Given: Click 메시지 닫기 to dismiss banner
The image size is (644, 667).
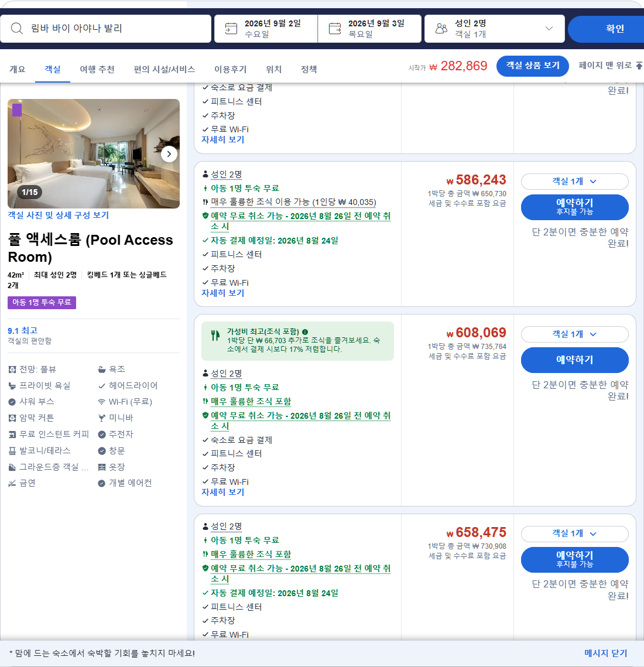Looking at the screenshot, I should click(606, 653).
